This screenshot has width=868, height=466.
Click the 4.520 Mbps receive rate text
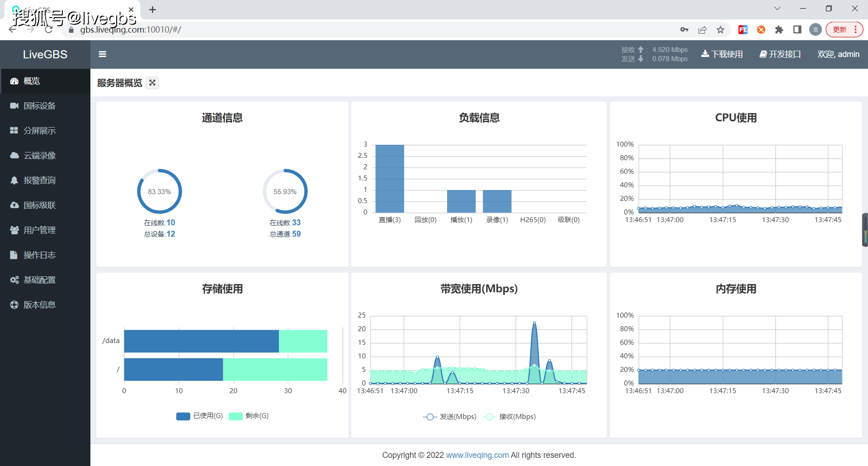click(670, 50)
